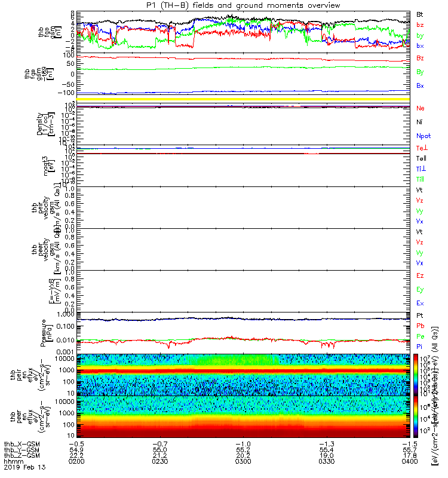
Task: Click the black Bt legend label
Action: click(x=420, y=14)
